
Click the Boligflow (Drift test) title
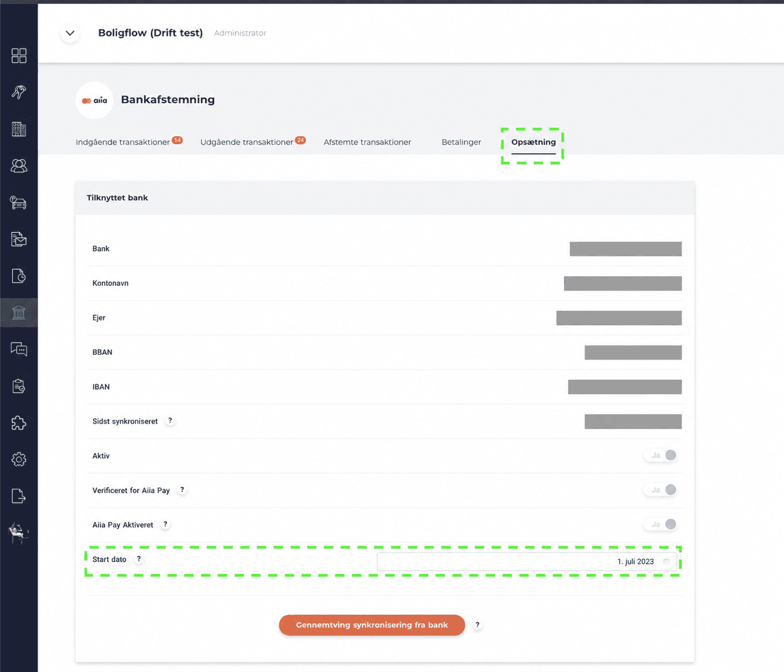[x=150, y=33]
